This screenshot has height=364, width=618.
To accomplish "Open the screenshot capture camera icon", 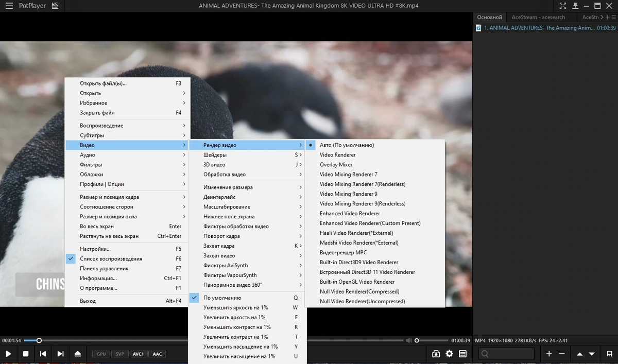I will (x=436, y=354).
